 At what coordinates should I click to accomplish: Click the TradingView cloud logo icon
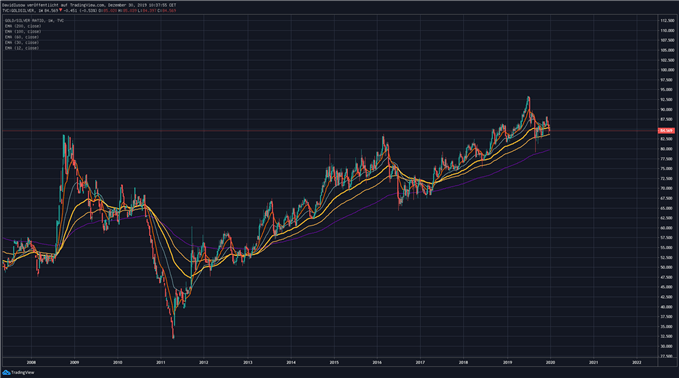[6, 372]
